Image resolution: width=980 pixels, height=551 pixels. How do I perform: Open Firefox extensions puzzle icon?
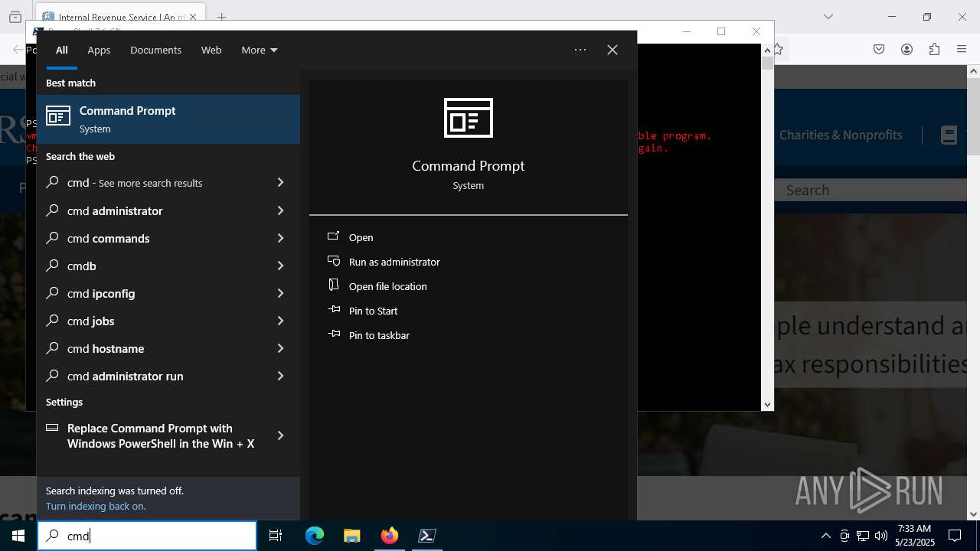(x=934, y=49)
